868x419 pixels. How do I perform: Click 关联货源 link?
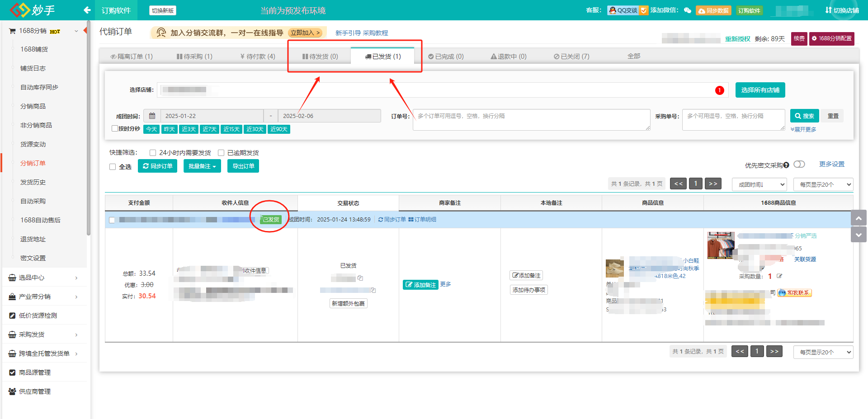[x=805, y=259]
